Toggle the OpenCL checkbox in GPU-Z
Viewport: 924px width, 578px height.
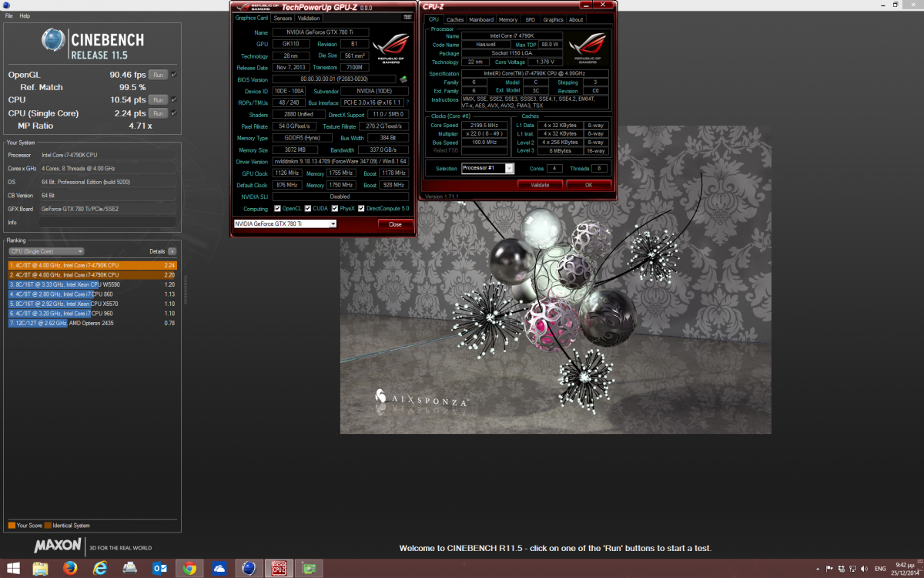point(277,209)
